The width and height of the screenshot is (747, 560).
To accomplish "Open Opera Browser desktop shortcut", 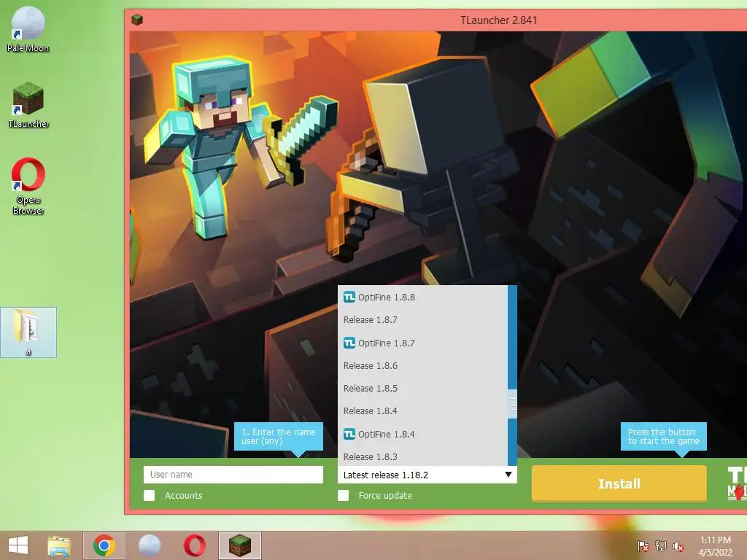I will 28,186.
